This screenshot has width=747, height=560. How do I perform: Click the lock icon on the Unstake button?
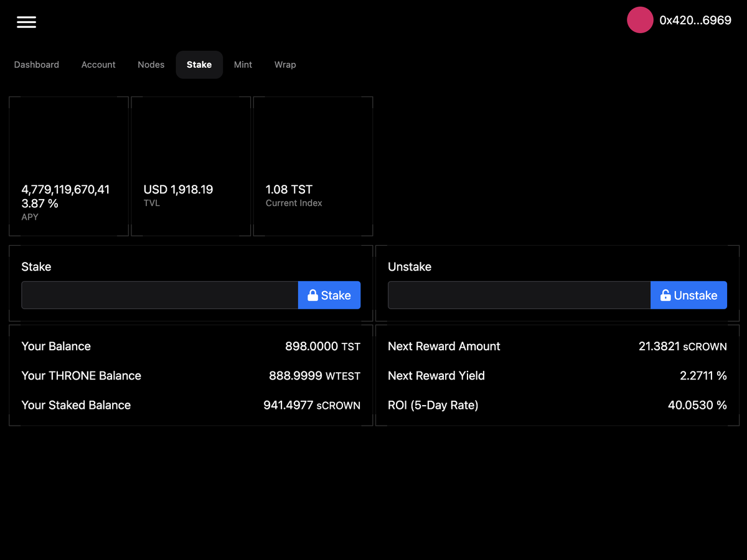click(x=665, y=294)
